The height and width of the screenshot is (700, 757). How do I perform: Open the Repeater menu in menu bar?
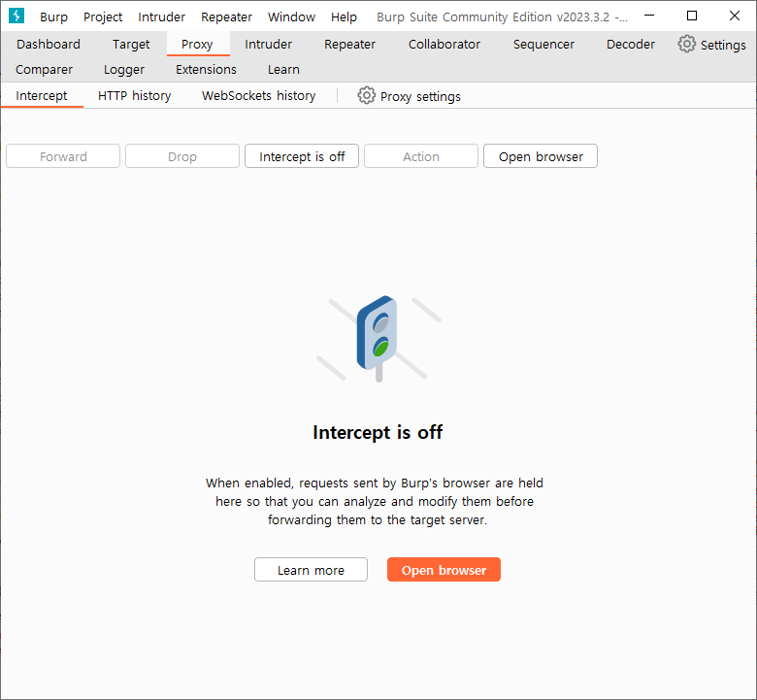click(x=226, y=17)
